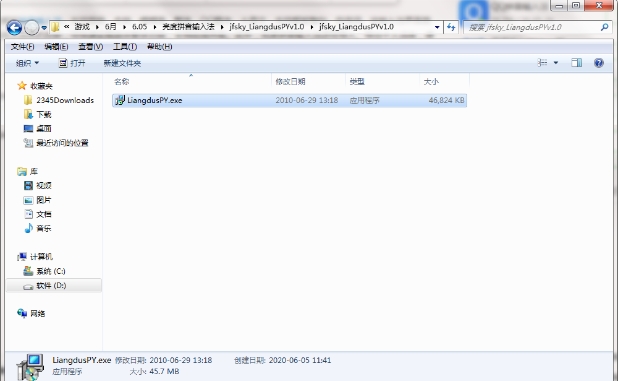Click the 46,824 KB size cell
This screenshot has width=619, height=381.
coord(446,100)
